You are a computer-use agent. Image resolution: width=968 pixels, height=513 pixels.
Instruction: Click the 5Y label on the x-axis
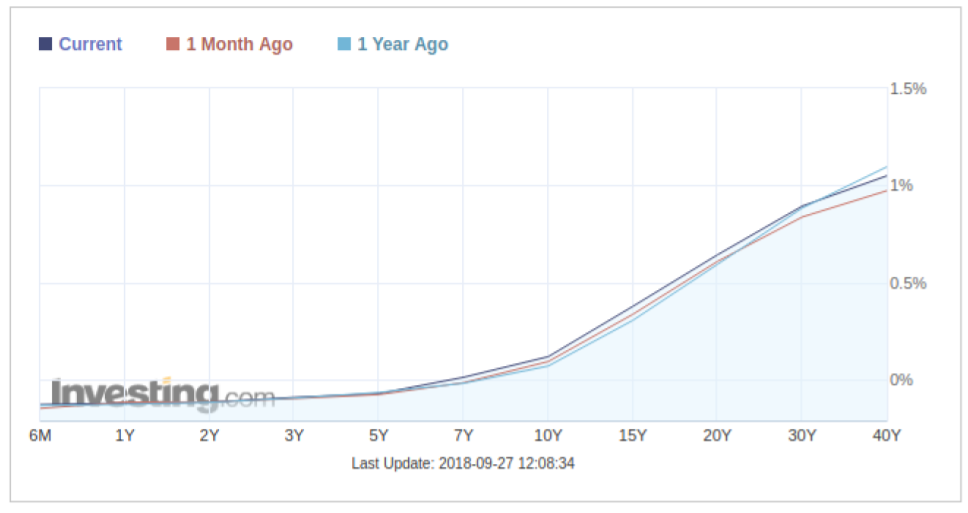coord(379,436)
